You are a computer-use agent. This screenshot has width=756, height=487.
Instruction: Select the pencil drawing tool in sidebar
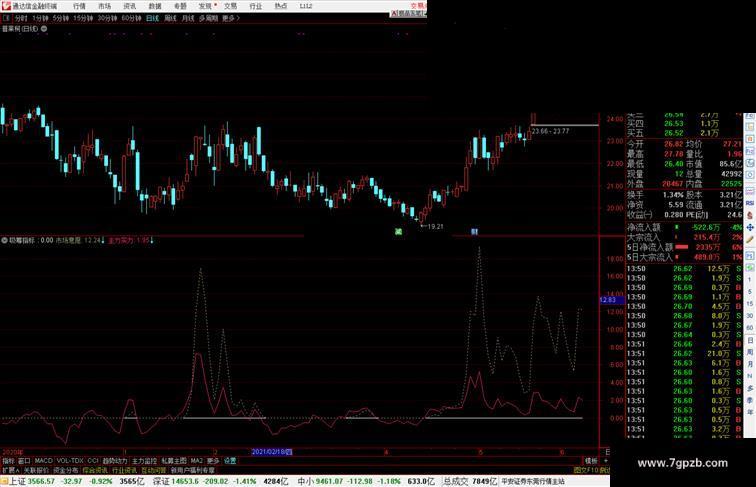pos(750,240)
